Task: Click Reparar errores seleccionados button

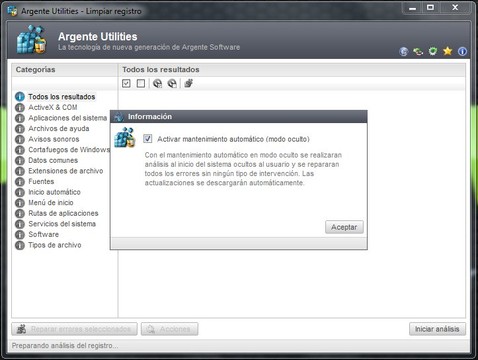Action: (x=74, y=329)
